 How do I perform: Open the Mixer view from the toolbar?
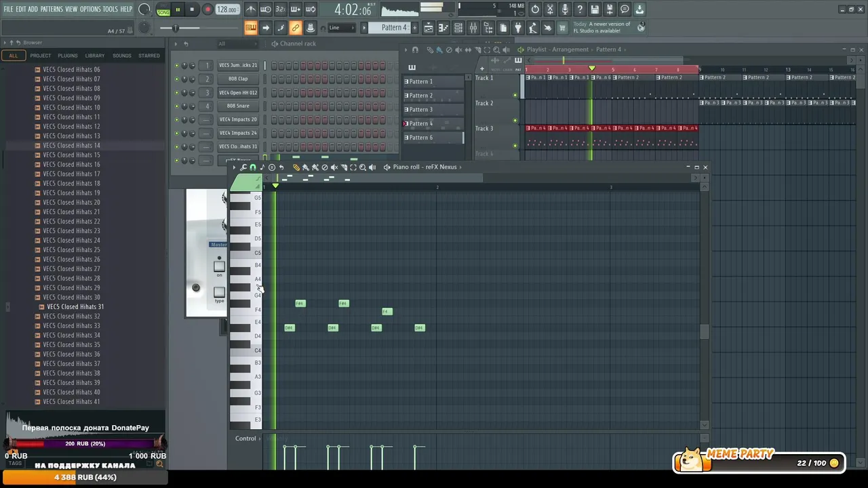pyautogui.click(x=473, y=28)
